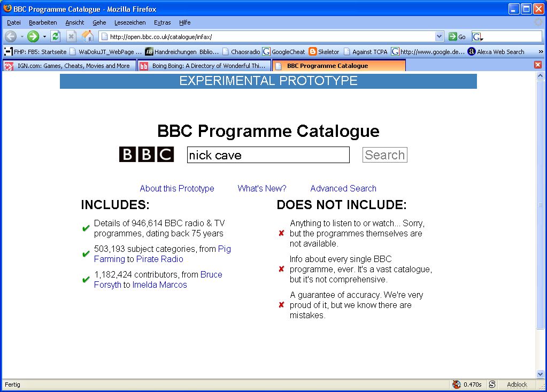Open the Handreichungen Biblio bookmark

coord(182,52)
